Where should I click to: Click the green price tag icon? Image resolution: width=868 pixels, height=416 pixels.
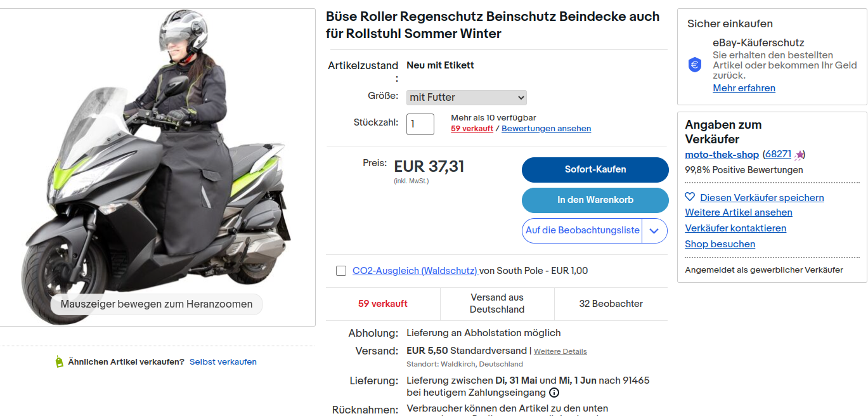(59, 362)
